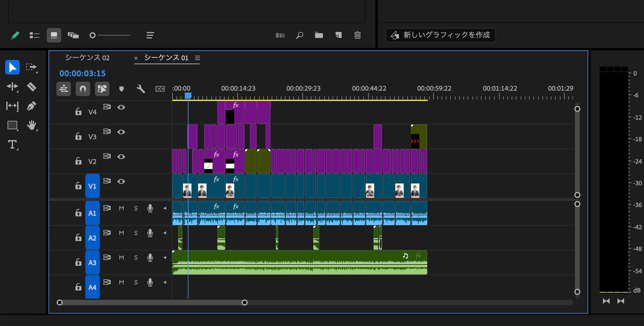Toggle lock on track V2
The width and height of the screenshot is (644, 326).
(x=78, y=161)
